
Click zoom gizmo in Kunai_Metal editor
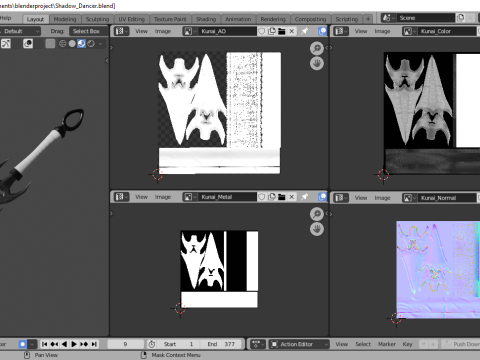317,214
